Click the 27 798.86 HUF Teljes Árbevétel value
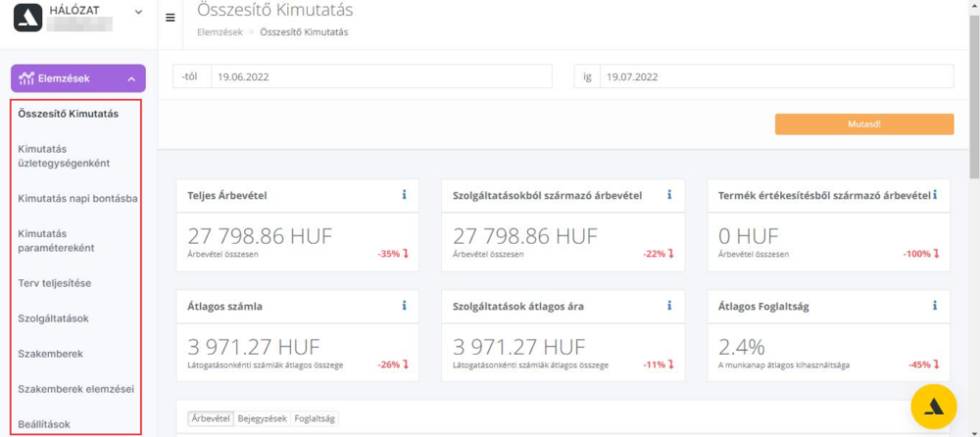This screenshot has width=980, height=437. point(260,236)
